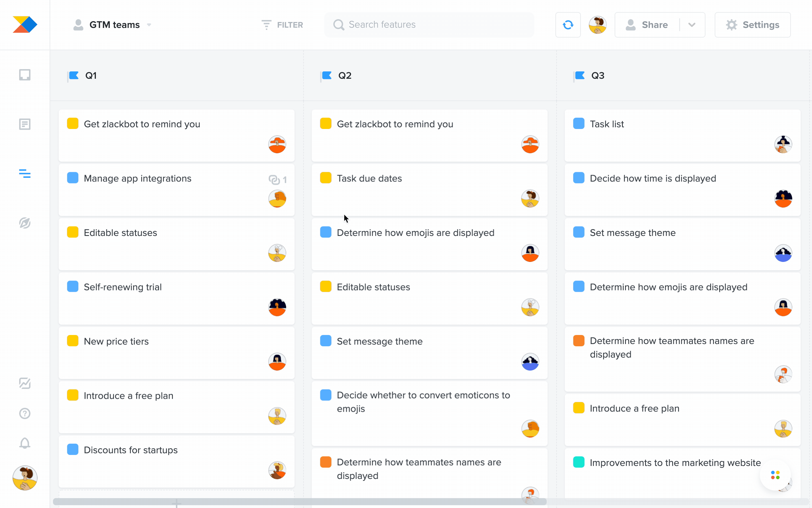Open the Manage app integrations card
812x508 pixels.
176,190
